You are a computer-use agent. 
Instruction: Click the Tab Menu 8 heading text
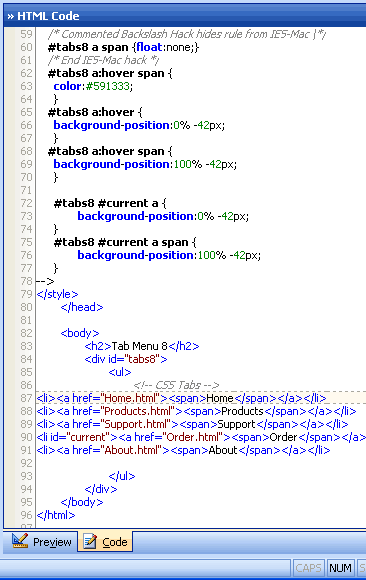click(x=139, y=346)
